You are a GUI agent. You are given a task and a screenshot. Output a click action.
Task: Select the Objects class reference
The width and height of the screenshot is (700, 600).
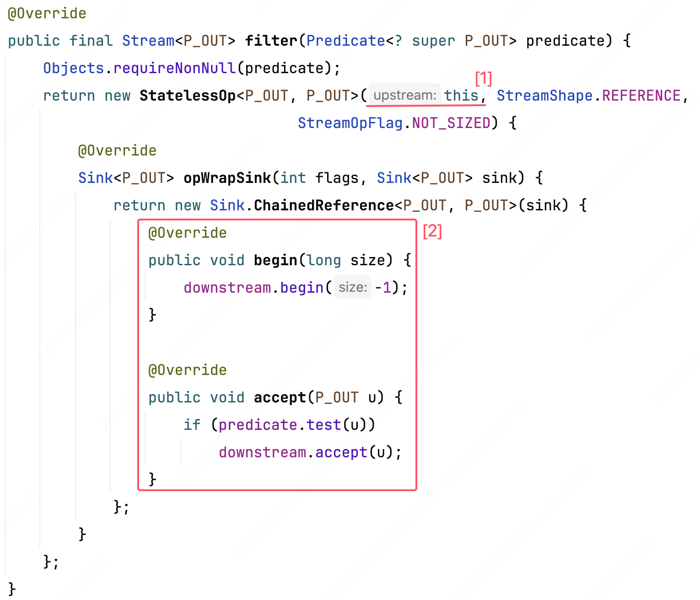tap(74, 68)
